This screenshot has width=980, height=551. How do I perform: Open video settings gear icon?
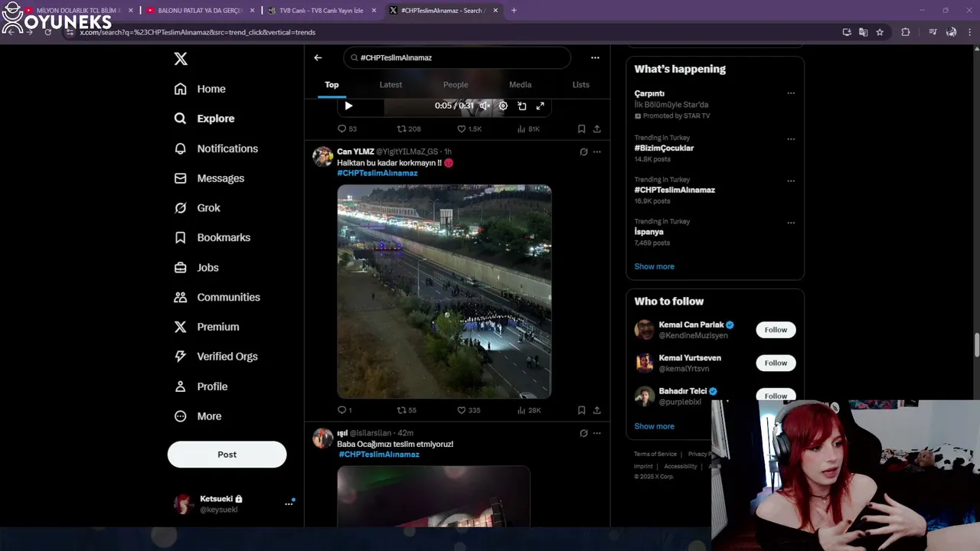coord(503,106)
